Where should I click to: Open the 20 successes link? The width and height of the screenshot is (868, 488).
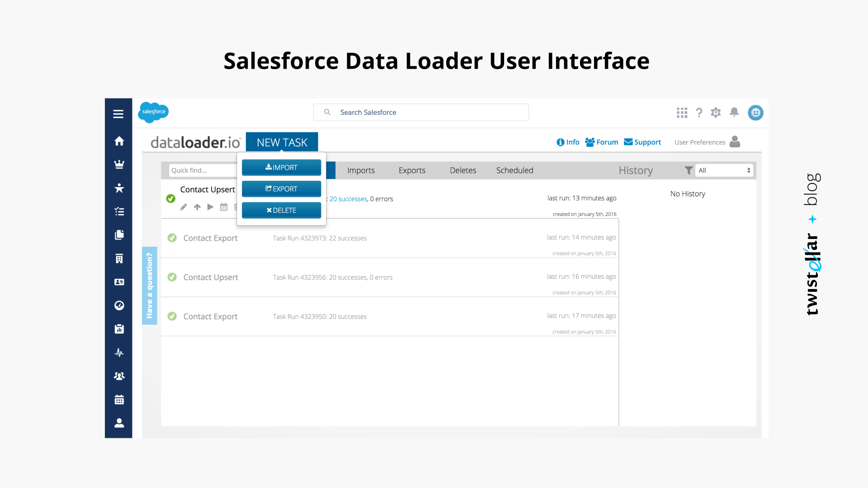348,199
